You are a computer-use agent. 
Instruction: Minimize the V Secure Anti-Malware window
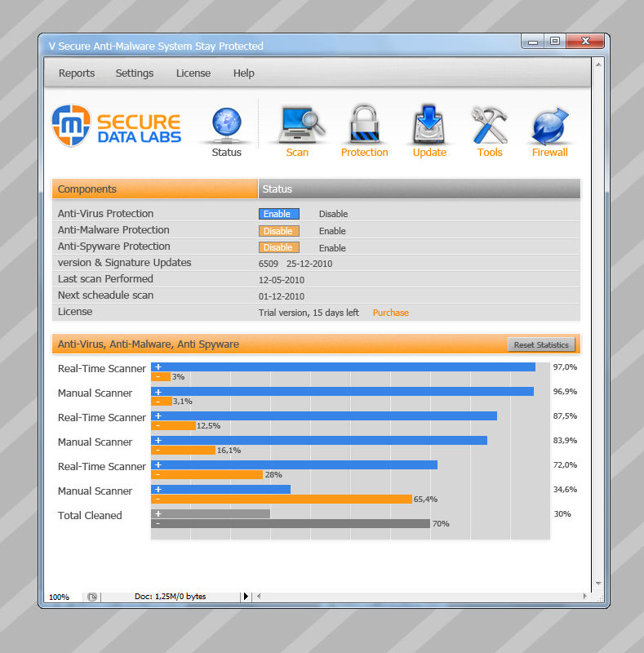point(533,42)
